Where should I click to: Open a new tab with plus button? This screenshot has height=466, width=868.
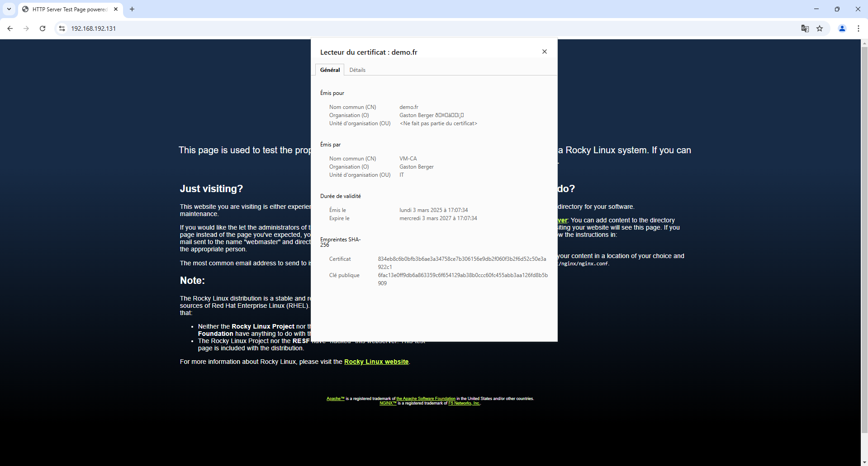tap(132, 9)
